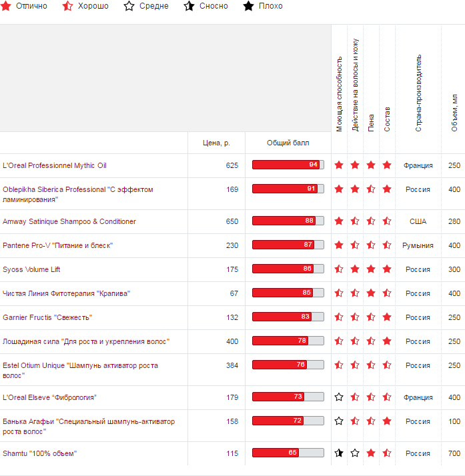This screenshot has height=476, width=465.
Task: Click country 'США' in Amway row
Action: [418, 221]
